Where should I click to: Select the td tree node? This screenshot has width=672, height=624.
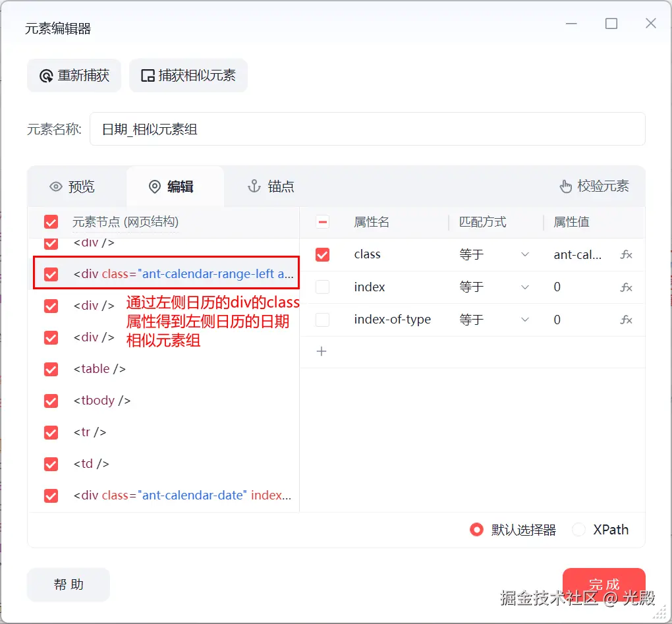[x=92, y=464]
